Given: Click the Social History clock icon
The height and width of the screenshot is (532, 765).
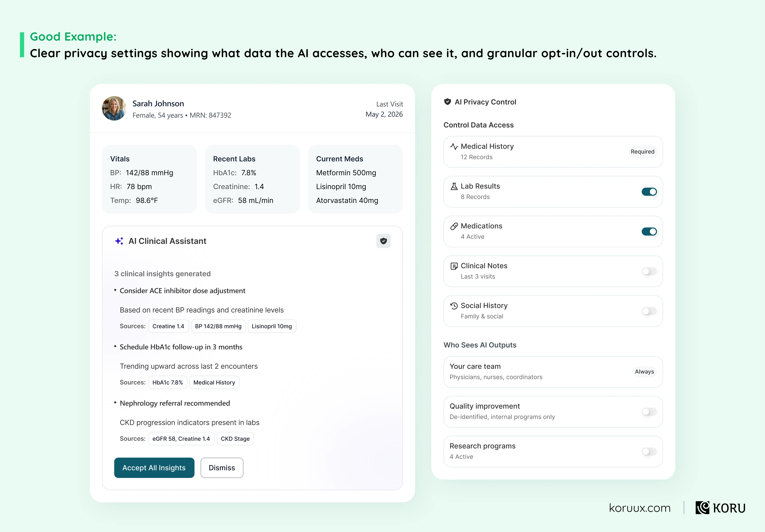Looking at the screenshot, I should point(454,306).
